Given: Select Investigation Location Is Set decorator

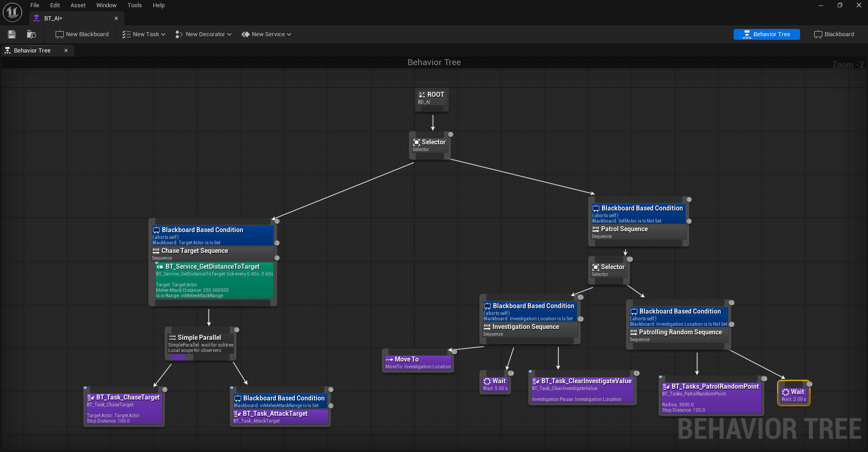Looking at the screenshot, I should (530, 311).
